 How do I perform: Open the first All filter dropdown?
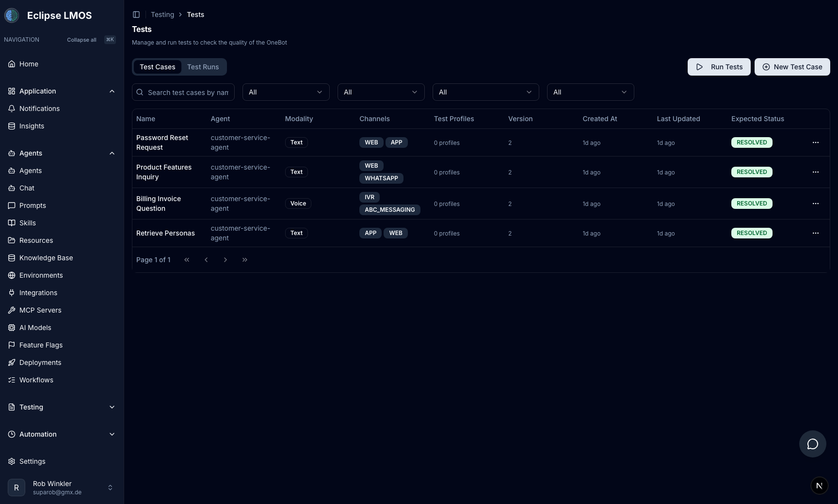(286, 92)
